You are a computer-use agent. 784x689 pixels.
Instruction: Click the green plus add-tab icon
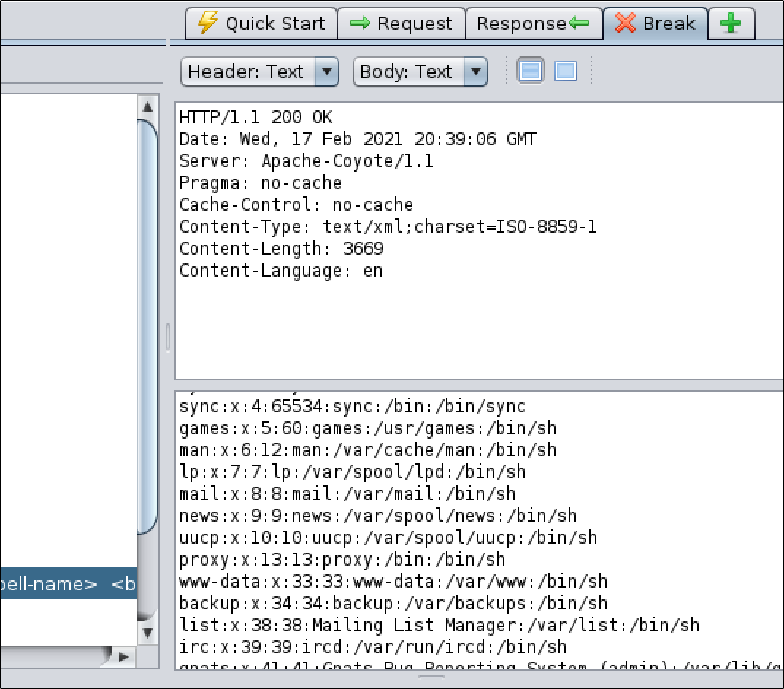pos(731,23)
